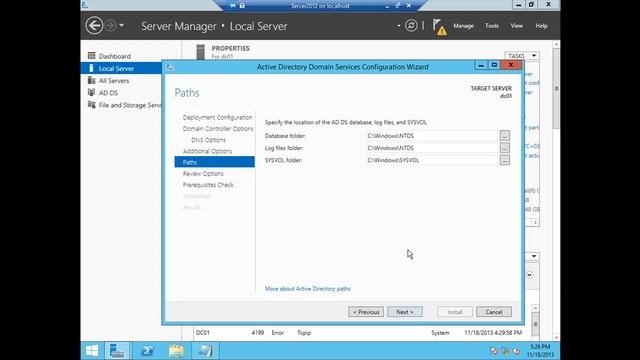Click the forward arrow in Server Manager

110,26
